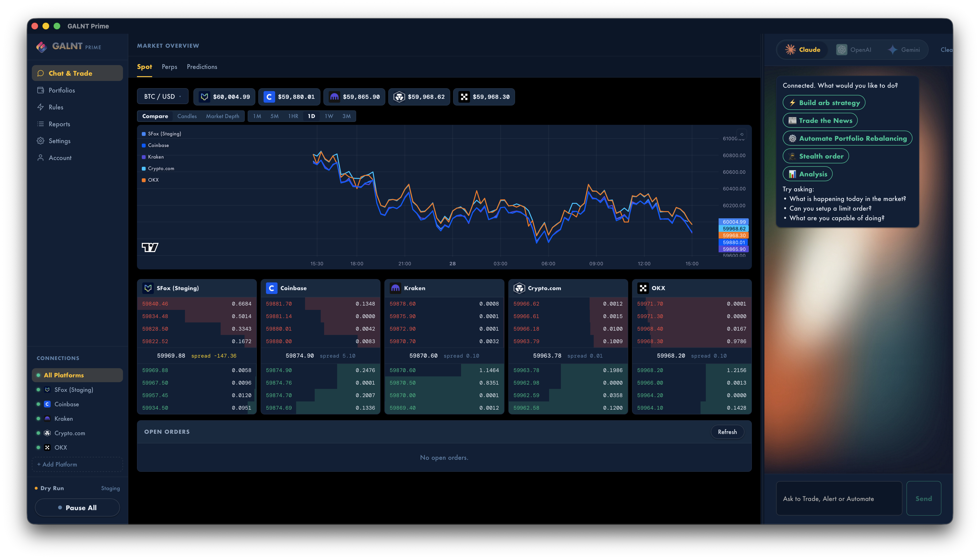Switch to the Spot tab
The height and width of the screenshot is (560, 980).
144,67
